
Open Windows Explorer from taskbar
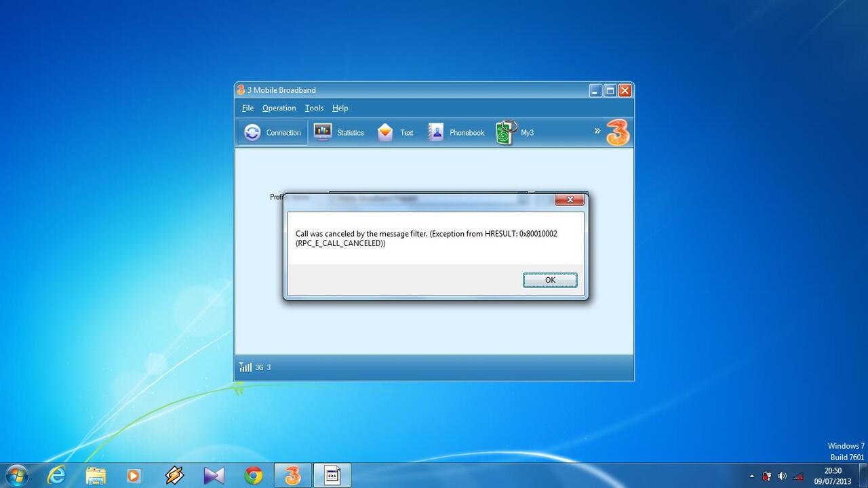pyautogui.click(x=96, y=476)
